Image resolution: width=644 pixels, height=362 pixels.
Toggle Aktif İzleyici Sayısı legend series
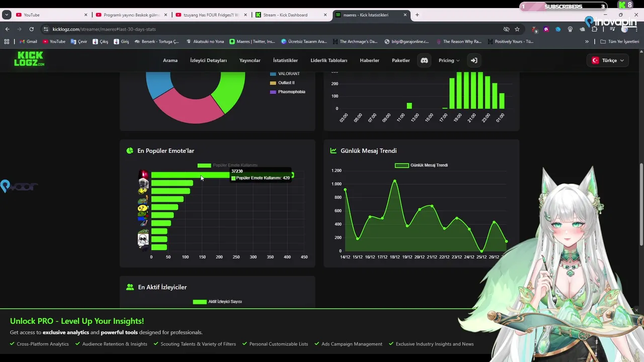[x=217, y=302]
